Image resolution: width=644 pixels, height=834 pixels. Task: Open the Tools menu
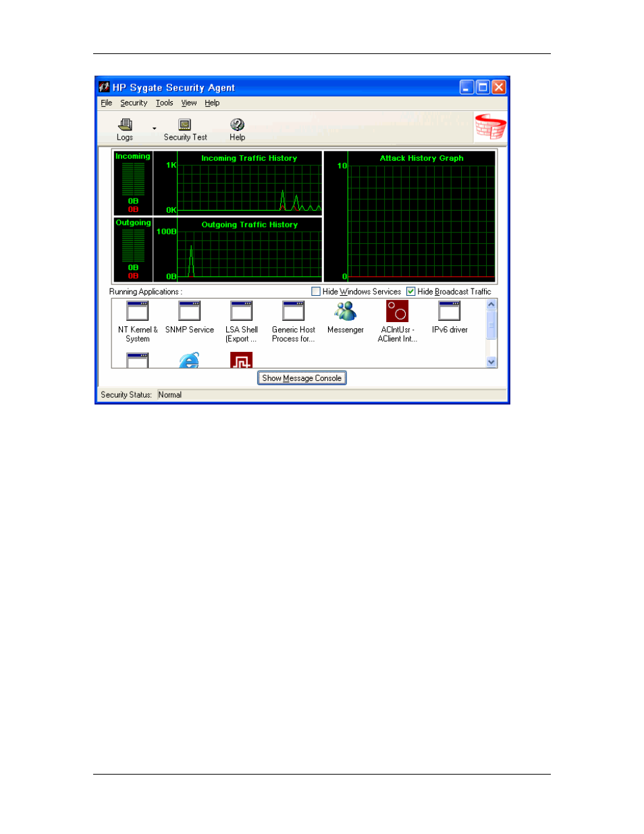164,103
